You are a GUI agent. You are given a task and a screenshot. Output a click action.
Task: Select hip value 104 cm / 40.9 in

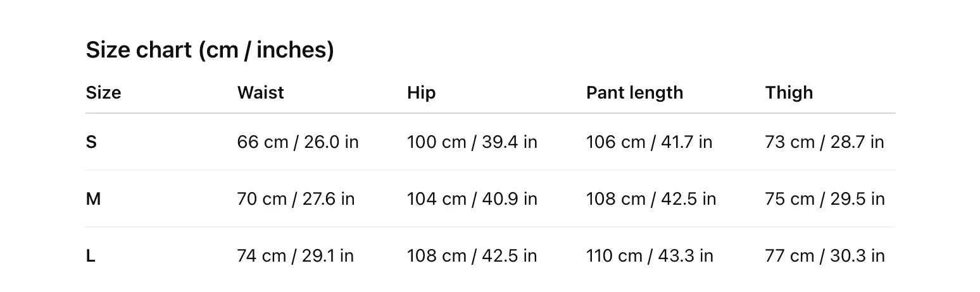472,199
